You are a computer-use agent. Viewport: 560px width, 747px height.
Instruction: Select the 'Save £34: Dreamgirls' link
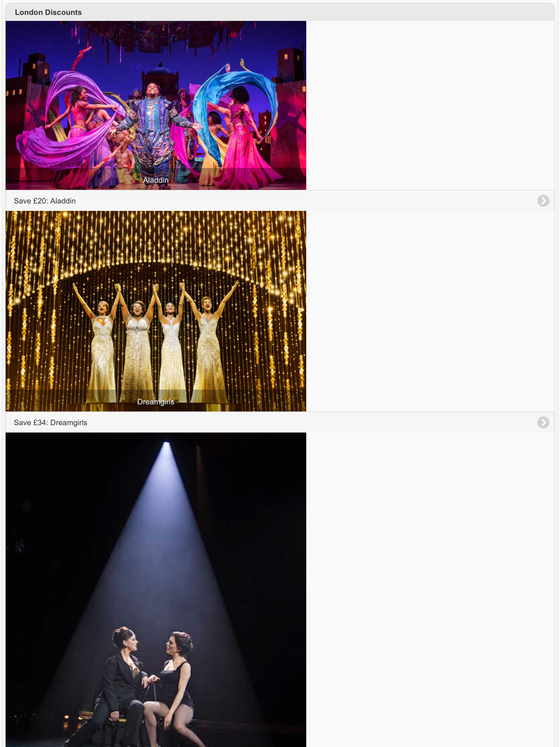coord(50,422)
